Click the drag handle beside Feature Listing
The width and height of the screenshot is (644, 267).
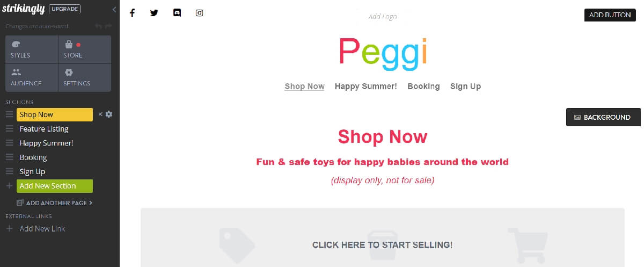[x=9, y=129]
